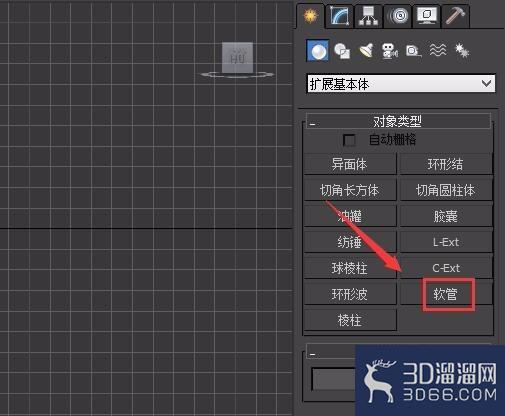
Task: Open the 扩展基本体 category dropdown
Action: (x=401, y=84)
